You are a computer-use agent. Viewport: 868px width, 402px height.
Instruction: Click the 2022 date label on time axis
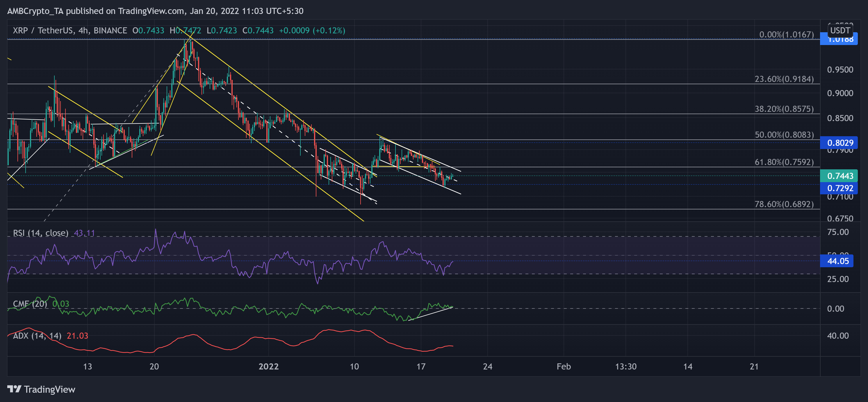(x=269, y=366)
